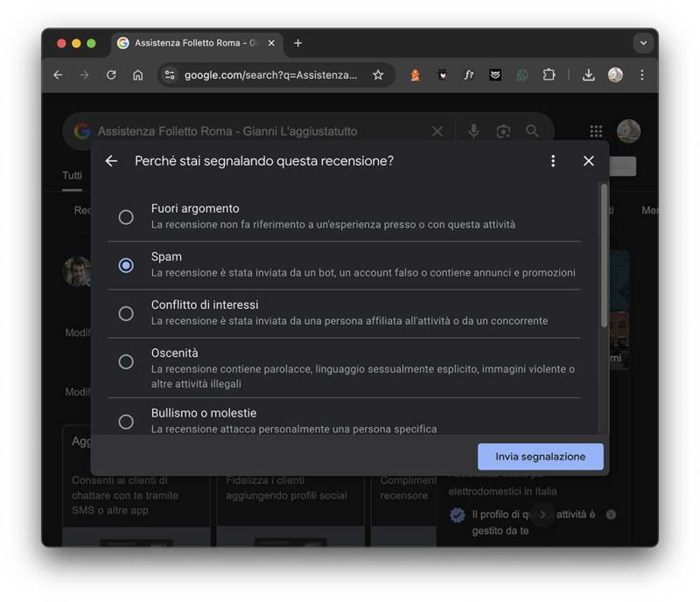
Task: Open the Chrome three-dot menu
Action: pos(641,75)
